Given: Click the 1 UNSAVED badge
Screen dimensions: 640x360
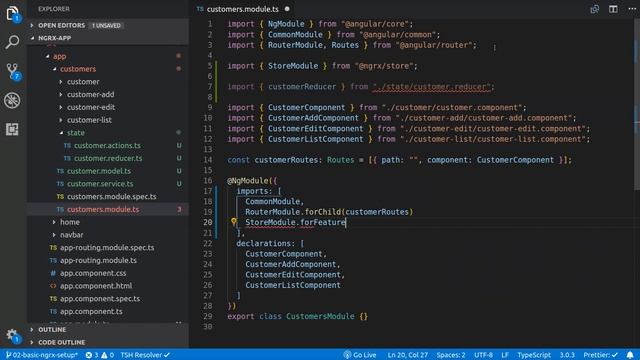Looking at the screenshot, I should [106, 25].
